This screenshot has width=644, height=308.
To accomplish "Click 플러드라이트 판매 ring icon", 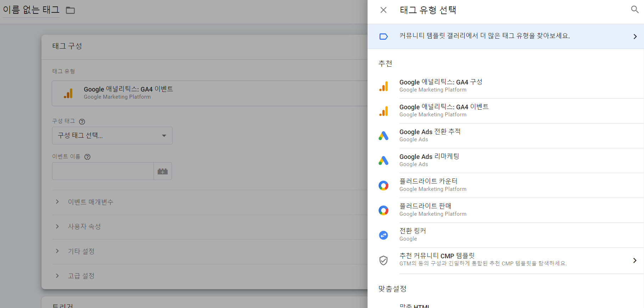I will [x=383, y=210].
